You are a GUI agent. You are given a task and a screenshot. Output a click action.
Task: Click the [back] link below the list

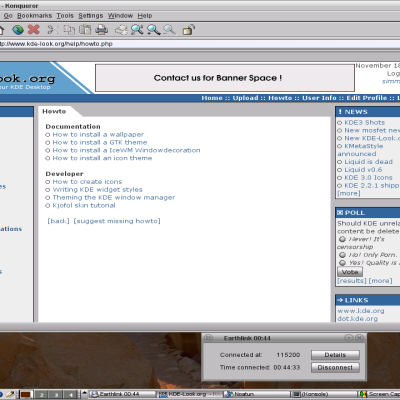tap(59, 221)
